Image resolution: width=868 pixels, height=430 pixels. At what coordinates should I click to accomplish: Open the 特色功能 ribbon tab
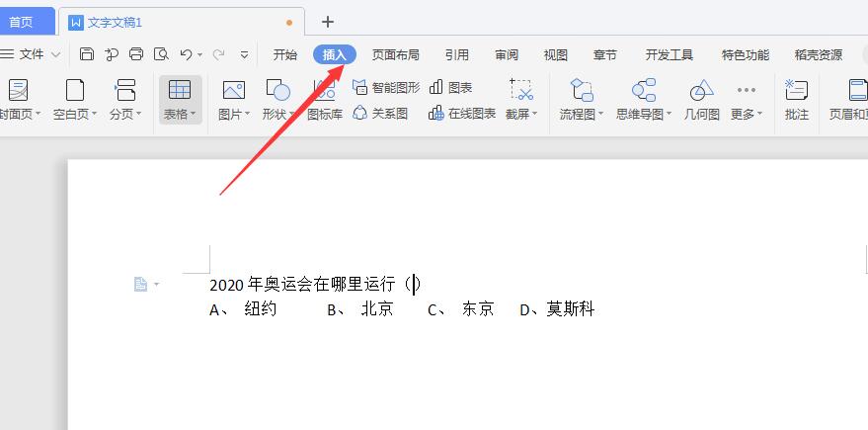point(746,54)
